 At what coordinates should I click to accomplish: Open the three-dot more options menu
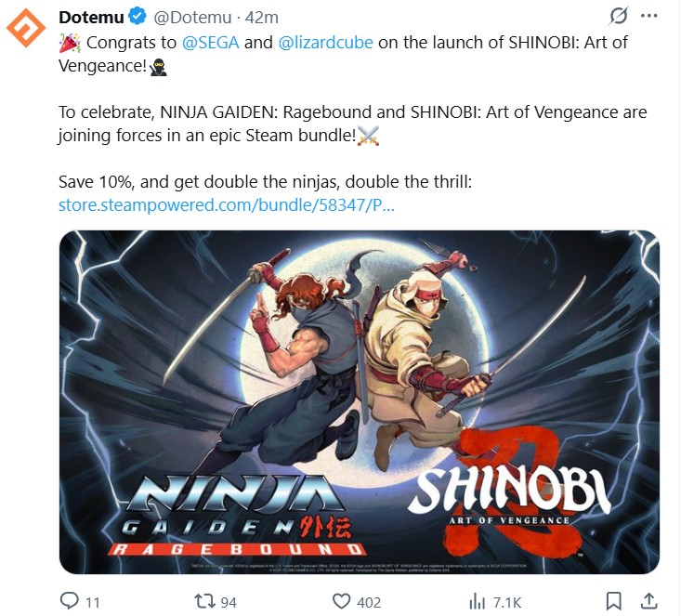[x=648, y=16]
